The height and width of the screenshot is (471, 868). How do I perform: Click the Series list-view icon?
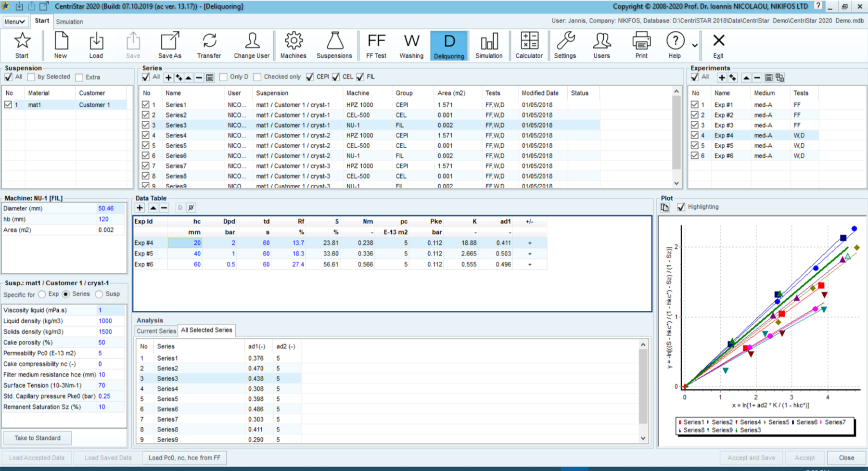pos(210,77)
